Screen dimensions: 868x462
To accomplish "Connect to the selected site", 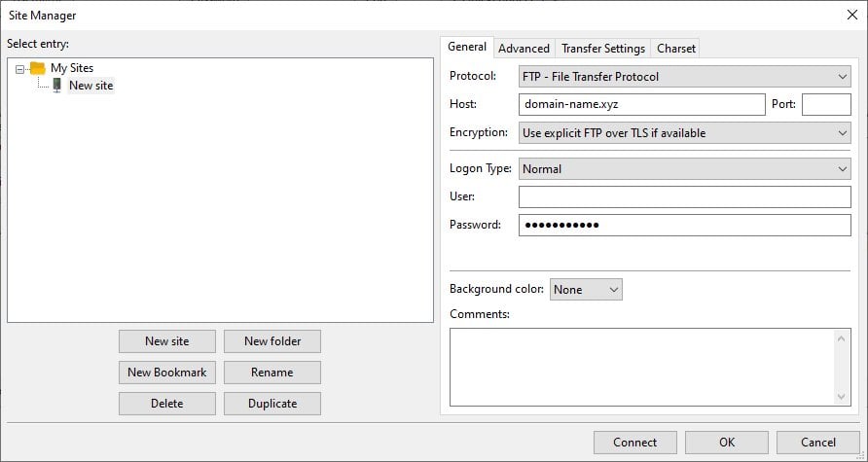I will (635, 443).
